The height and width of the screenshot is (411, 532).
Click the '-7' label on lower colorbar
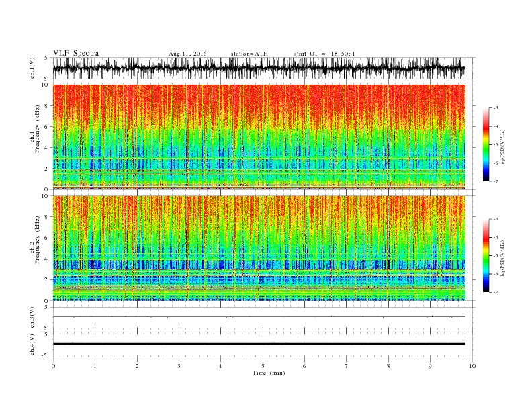click(x=495, y=292)
